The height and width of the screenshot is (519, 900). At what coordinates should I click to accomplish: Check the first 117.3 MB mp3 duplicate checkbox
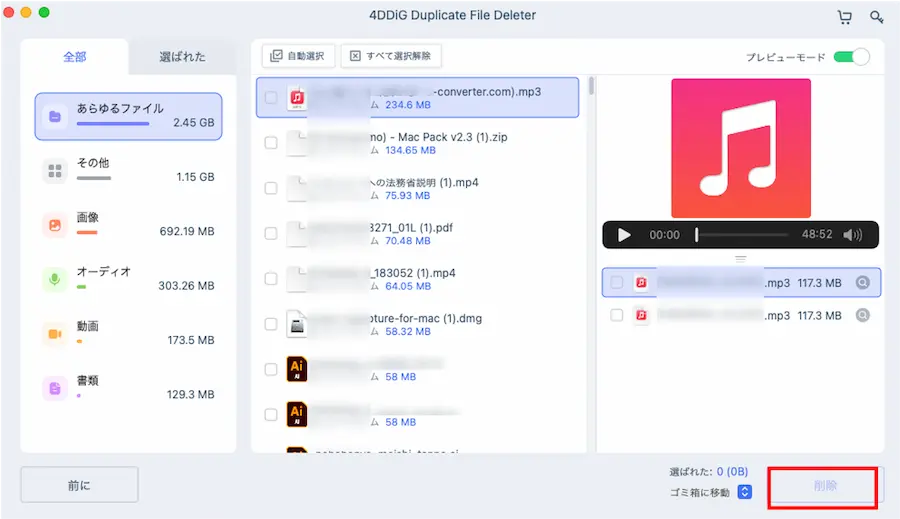click(x=617, y=282)
